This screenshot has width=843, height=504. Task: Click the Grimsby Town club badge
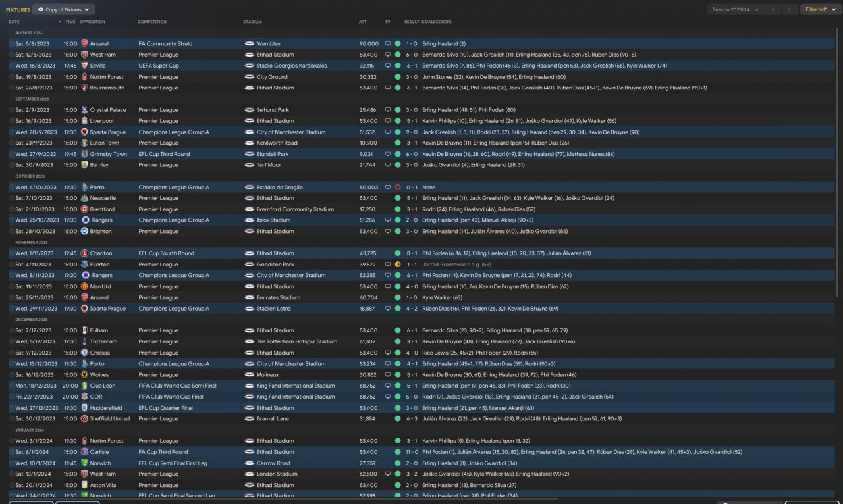tap(84, 154)
